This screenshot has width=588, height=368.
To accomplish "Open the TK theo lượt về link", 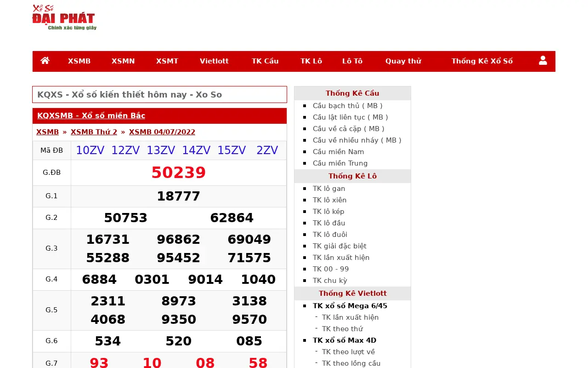I will (349, 352).
